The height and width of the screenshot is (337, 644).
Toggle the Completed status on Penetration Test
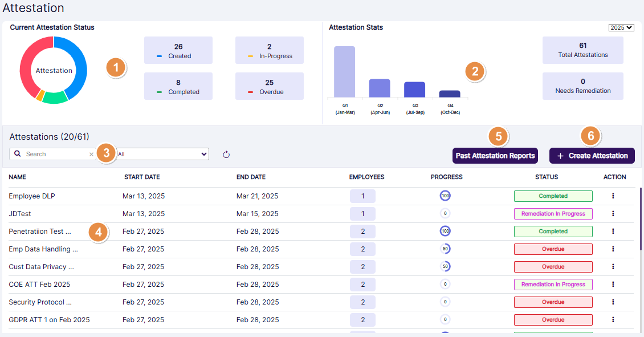tap(553, 231)
